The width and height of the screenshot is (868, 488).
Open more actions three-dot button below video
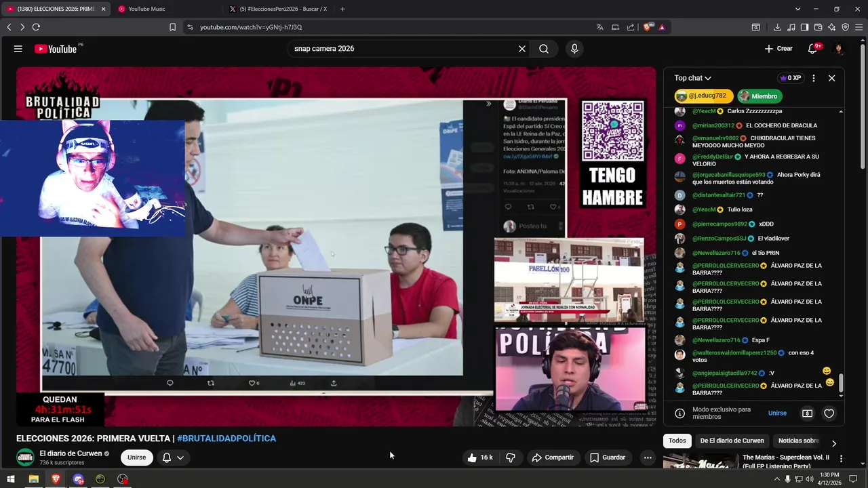[x=648, y=457]
